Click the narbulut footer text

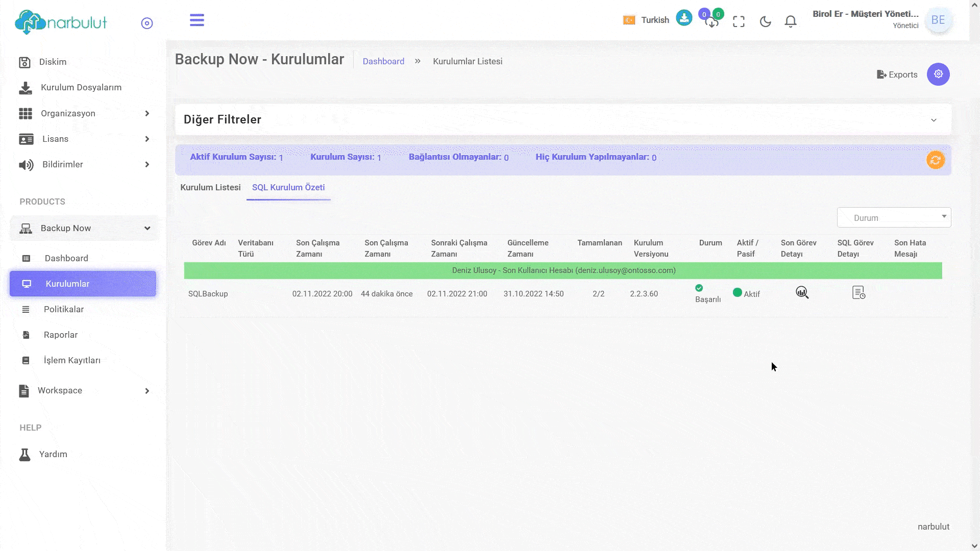[933, 527]
